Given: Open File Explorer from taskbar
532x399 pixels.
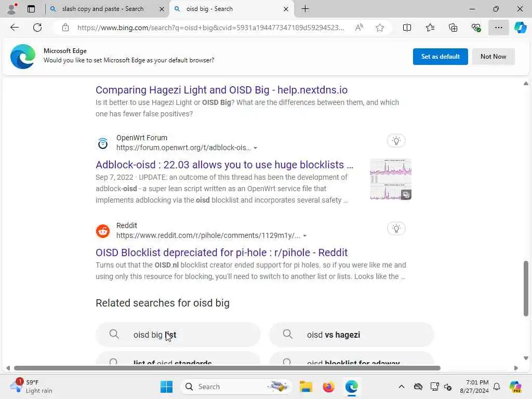Looking at the screenshot, I should [x=305, y=387].
